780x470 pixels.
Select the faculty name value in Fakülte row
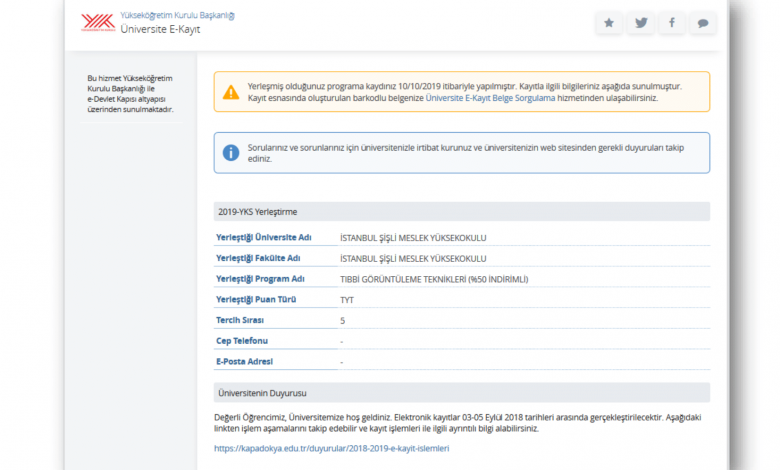[413, 259]
